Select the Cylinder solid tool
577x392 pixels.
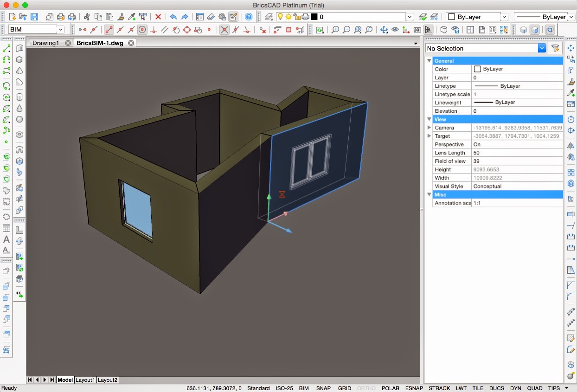click(19, 97)
